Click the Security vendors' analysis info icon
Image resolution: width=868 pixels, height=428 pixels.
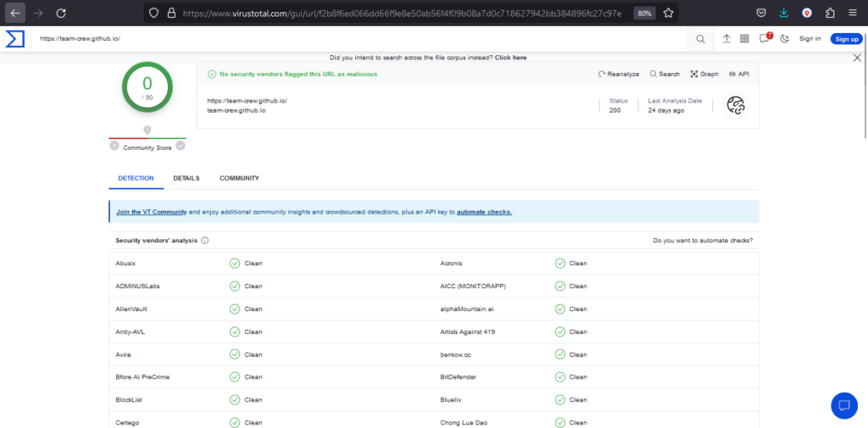coord(205,241)
